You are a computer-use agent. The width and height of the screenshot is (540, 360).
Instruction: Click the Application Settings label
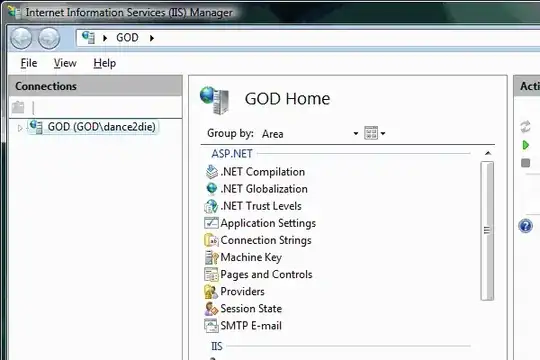[x=268, y=223]
